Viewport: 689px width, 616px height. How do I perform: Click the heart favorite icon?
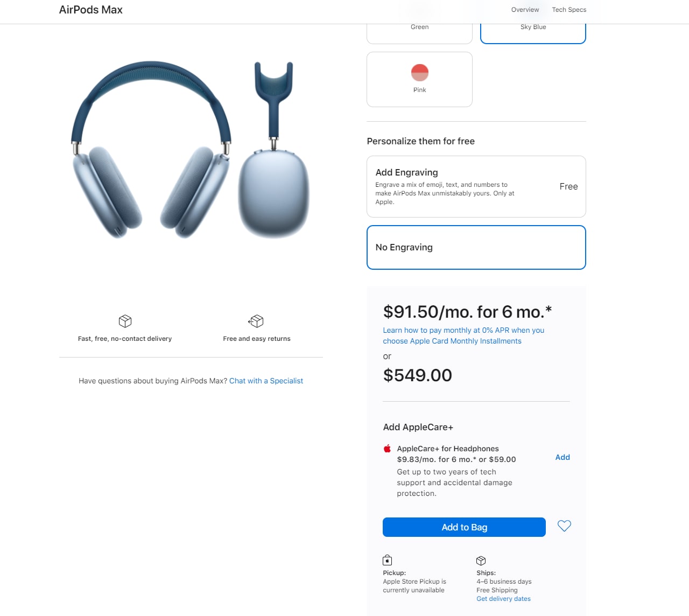click(x=564, y=526)
